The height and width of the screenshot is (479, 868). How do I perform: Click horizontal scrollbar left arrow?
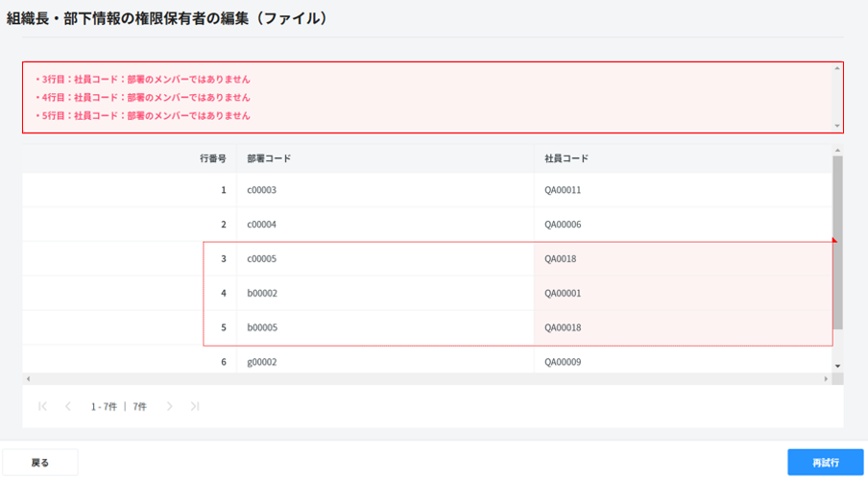(x=28, y=379)
